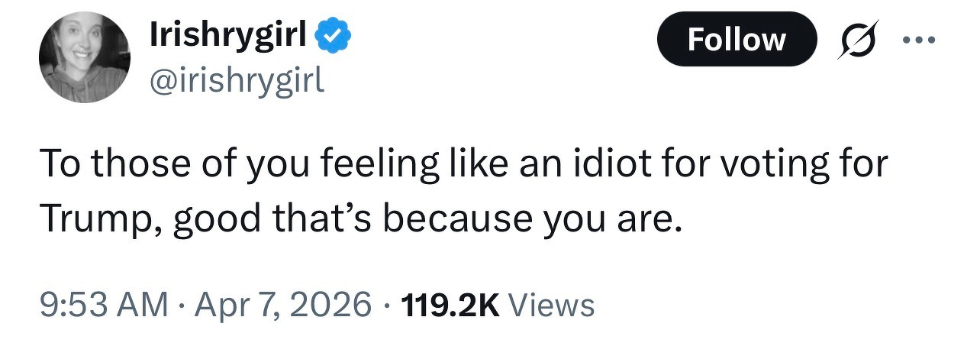Screen dimensions: 980x359
Task: Click the first line of the tweet
Action: click(x=463, y=166)
